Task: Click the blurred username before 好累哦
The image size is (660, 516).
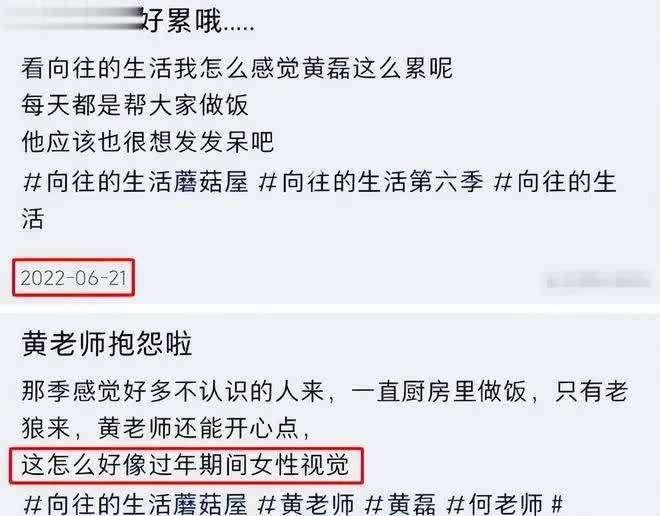Action: point(72,19)
